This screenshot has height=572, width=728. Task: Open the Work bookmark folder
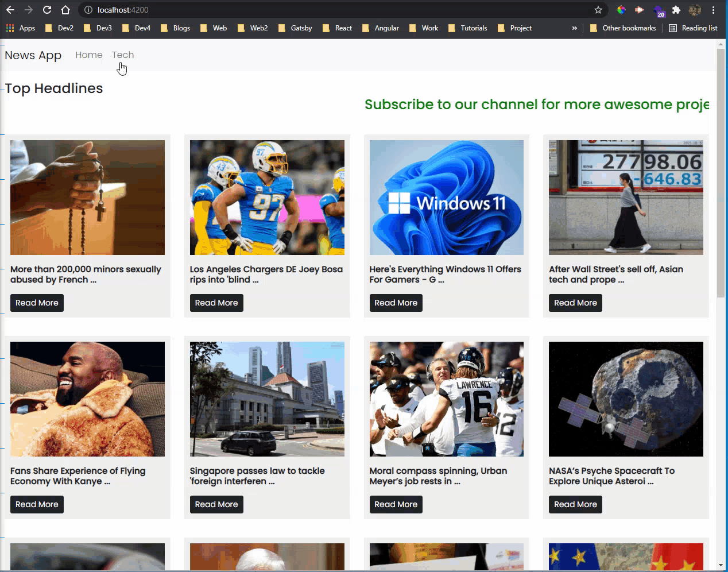[424, 28]
